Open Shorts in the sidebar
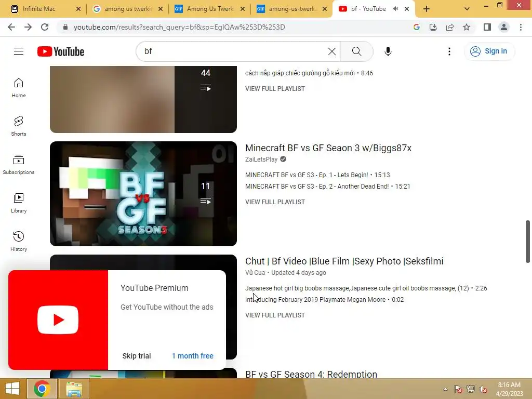The width and height of the screenshot is (532, 399). pos(19,126)
